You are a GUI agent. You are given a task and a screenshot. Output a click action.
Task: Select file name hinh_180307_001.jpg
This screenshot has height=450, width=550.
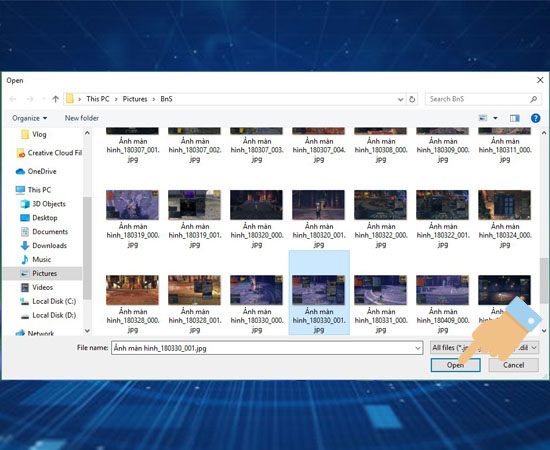tap(133, 150)
